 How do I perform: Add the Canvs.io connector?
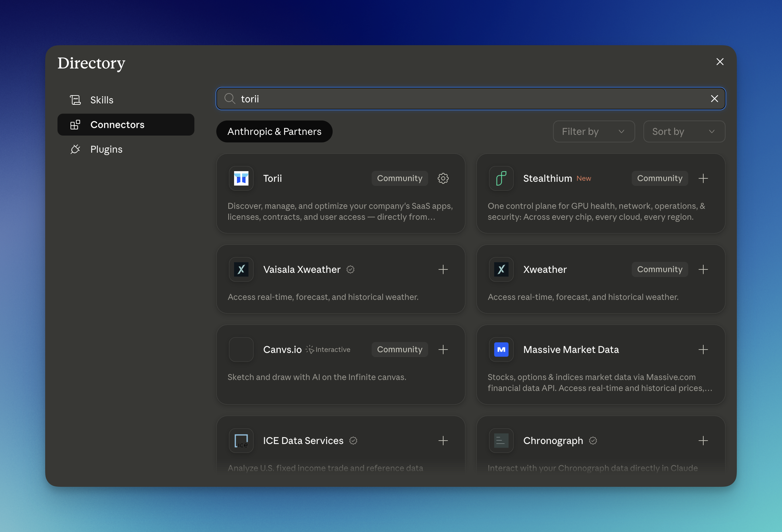pyautogui.click(x=443, y=350)
